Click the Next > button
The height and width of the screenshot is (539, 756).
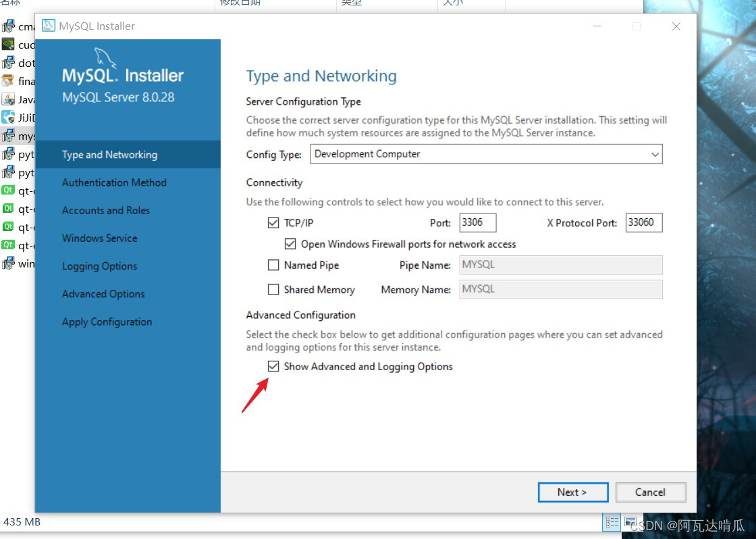tap(573, 492)
